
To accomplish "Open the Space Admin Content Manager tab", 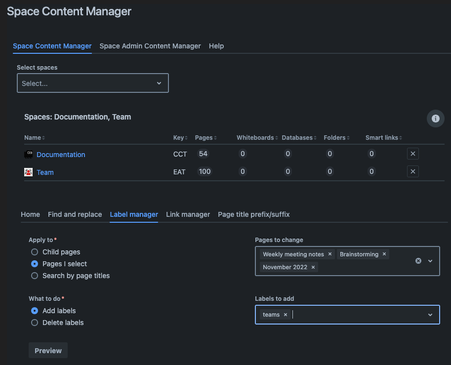I will pos(150,46).
